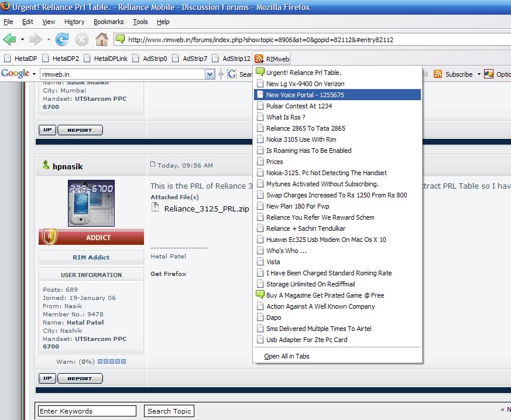Screen dimensions: 511x420
Task: Open the Google logo dropdown arrow
Action: [x=34, y=74]
